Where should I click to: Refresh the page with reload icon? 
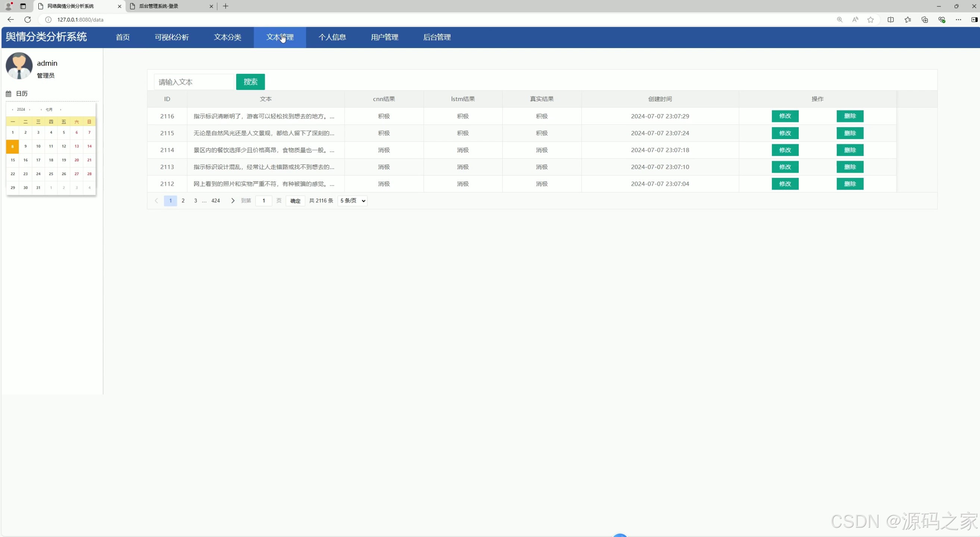coord(27,20)
